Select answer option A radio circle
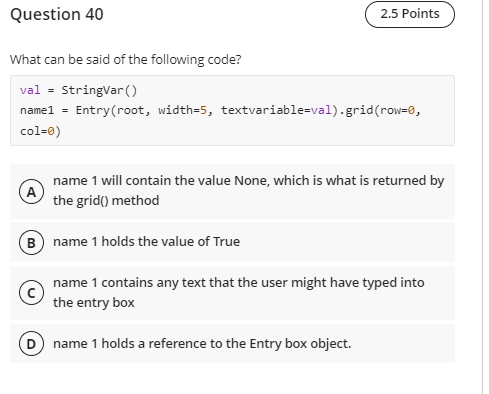489x394 pixels. (x=31, y=191)
